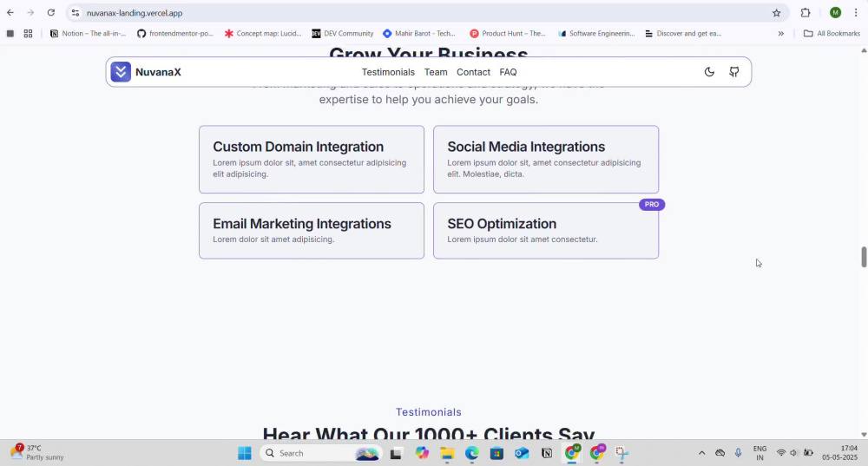
Task: Go to Testimonials nav item
Action: pos(388,72)
